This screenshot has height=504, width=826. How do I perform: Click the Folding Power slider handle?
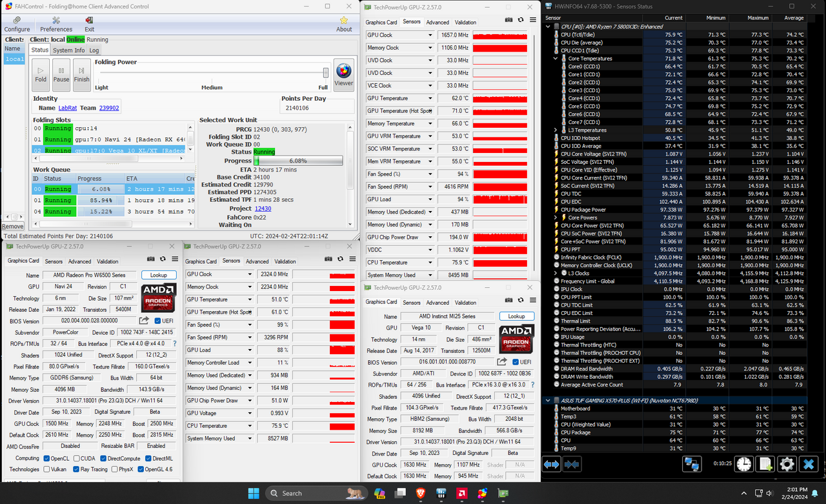326,73
